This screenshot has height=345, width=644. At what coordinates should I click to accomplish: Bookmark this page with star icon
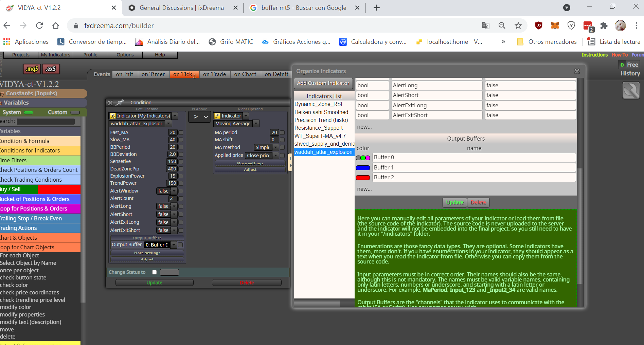(x=518, y=25)
